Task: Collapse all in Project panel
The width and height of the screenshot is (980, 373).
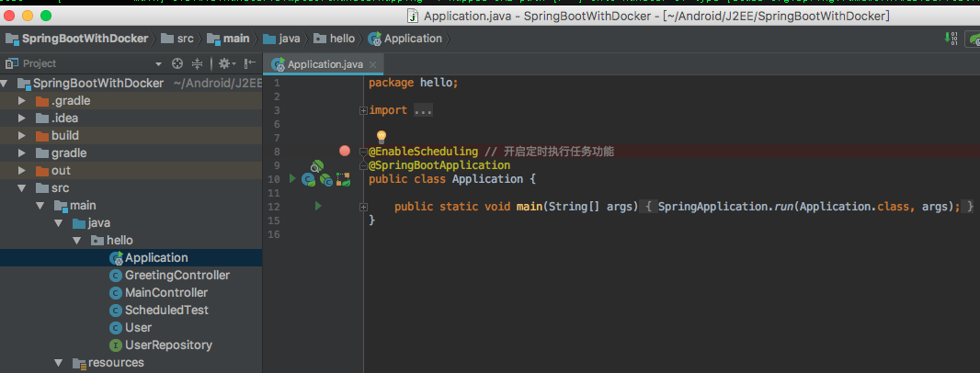Action: [x=197, y=63]
